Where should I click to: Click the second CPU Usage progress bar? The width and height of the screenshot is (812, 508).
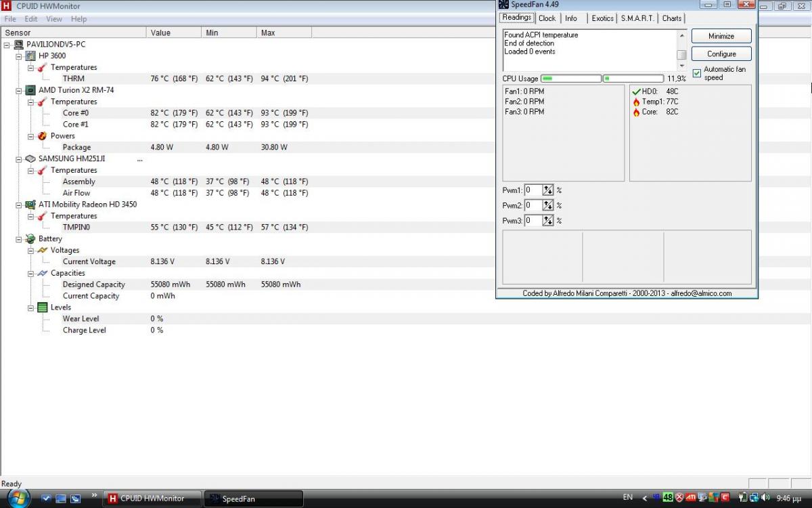pyautogui.click(x=633, y=79)
